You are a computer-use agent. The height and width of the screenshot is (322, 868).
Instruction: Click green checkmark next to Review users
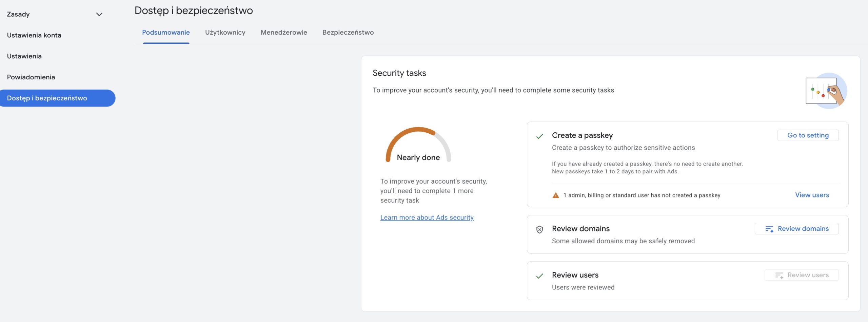coord(539,276)
